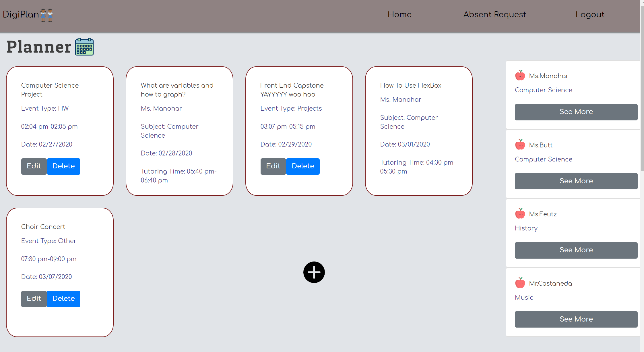Viewport: 644px width, 352px height.
Task: Click the apple icon next to Ms.Feutz
Action: pos(520,213)
